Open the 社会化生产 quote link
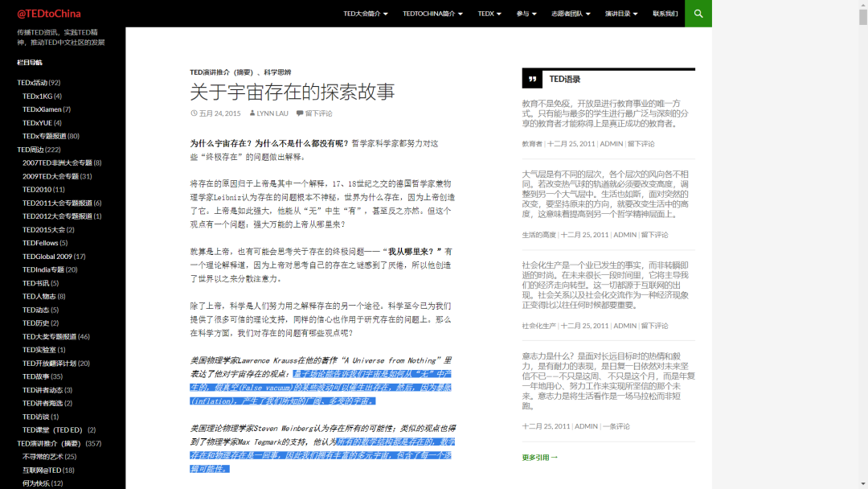The image size is (868, 489). [538, 326]
